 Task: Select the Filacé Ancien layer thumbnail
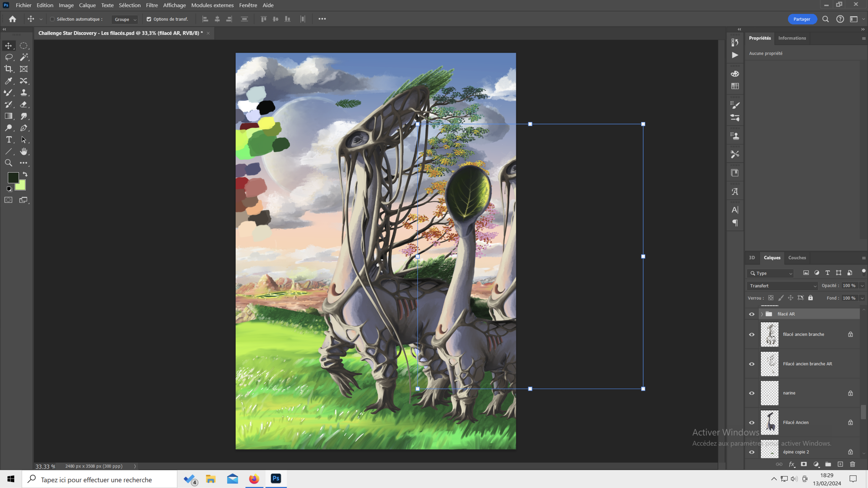(769, 422)
